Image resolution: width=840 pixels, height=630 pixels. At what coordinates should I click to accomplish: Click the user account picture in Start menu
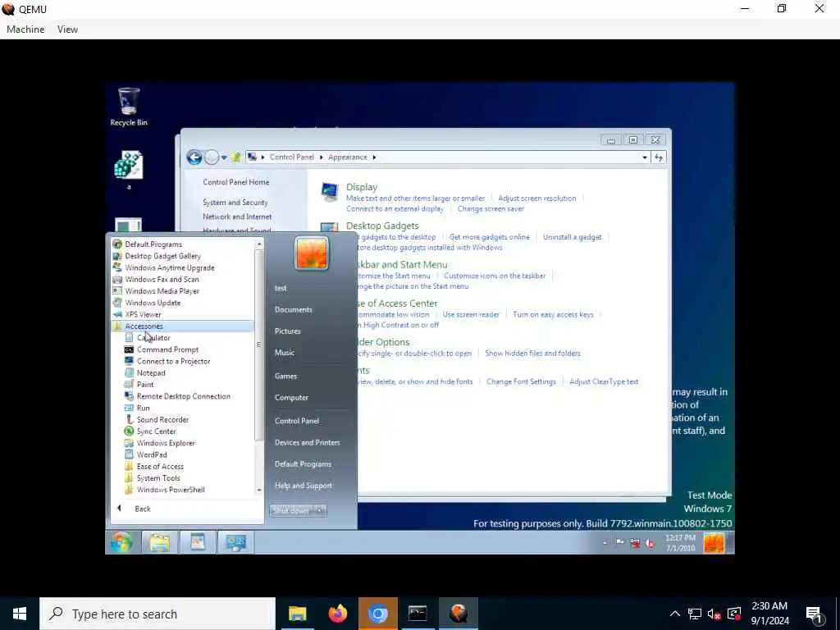311,253
